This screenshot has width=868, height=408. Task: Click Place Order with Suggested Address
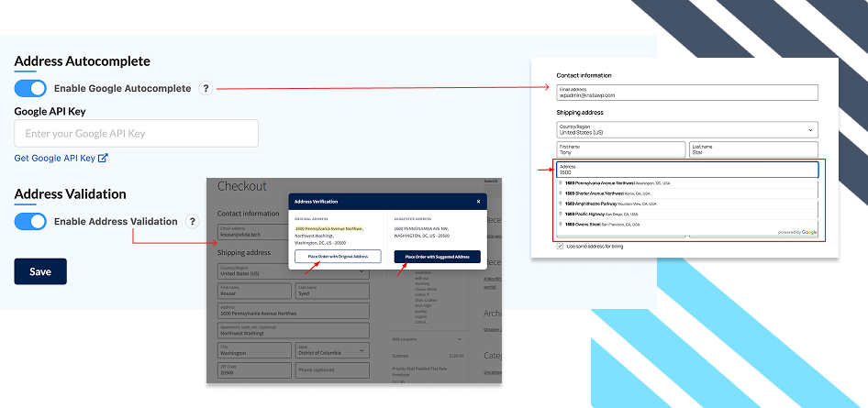coord(438,257)
